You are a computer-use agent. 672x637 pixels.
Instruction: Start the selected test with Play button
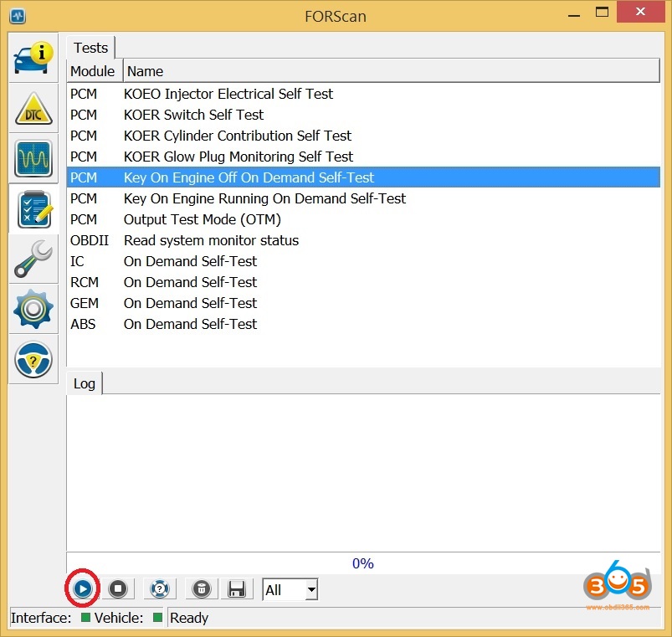coord(82,588)
